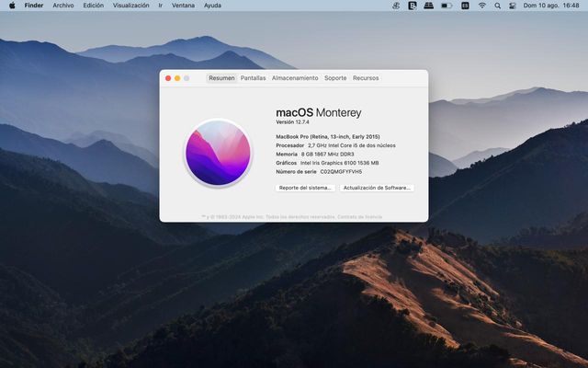Click the 2,7 GHz Intel Core i5 processor value
The height and width of the screenshot is (368, 588).
point(352,145)
